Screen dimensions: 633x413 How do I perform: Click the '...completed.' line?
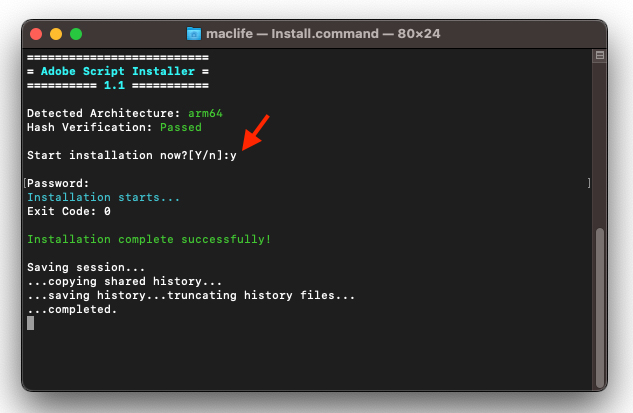coord(72,309)
